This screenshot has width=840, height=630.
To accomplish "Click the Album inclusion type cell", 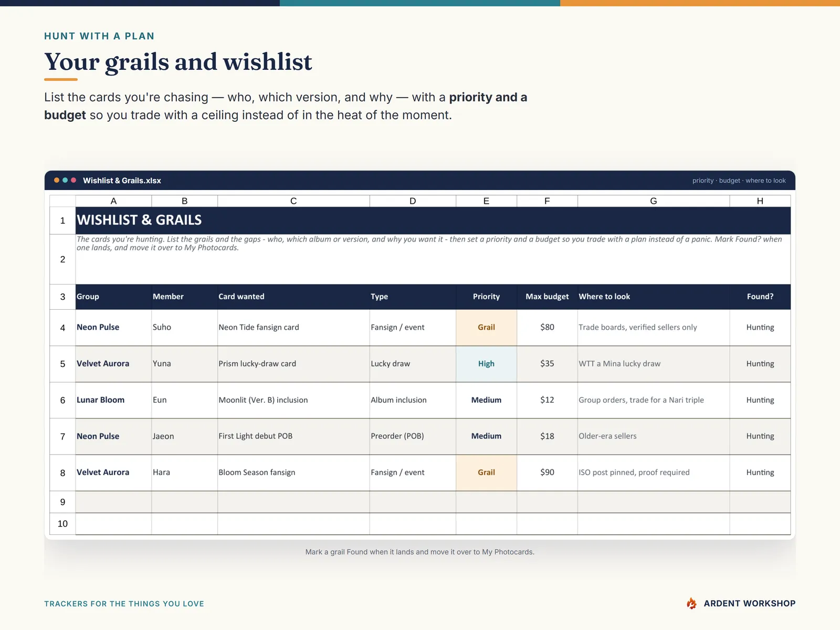I will 413,400.
